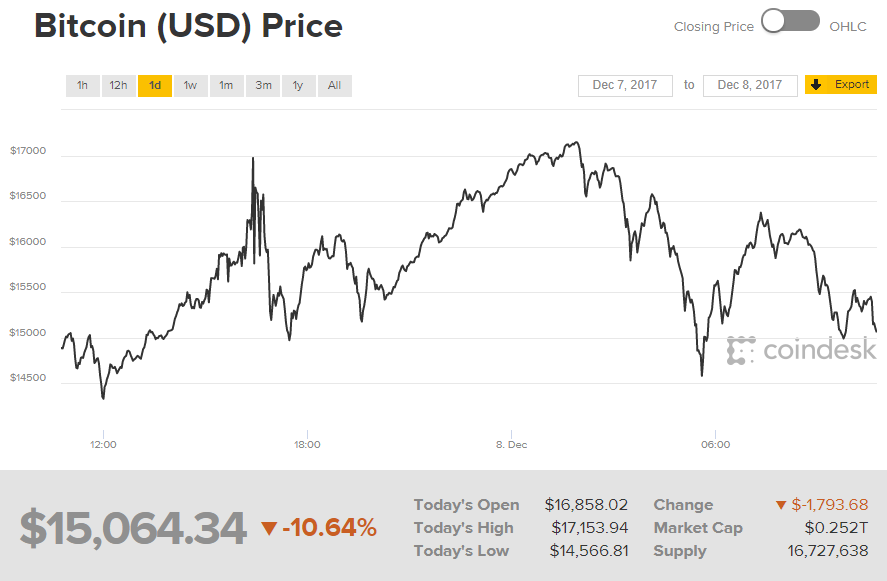Show All price history
Image resolution: width=887 pixels, height=581 pixels.
pyautogui.click(x=334, y=86)
